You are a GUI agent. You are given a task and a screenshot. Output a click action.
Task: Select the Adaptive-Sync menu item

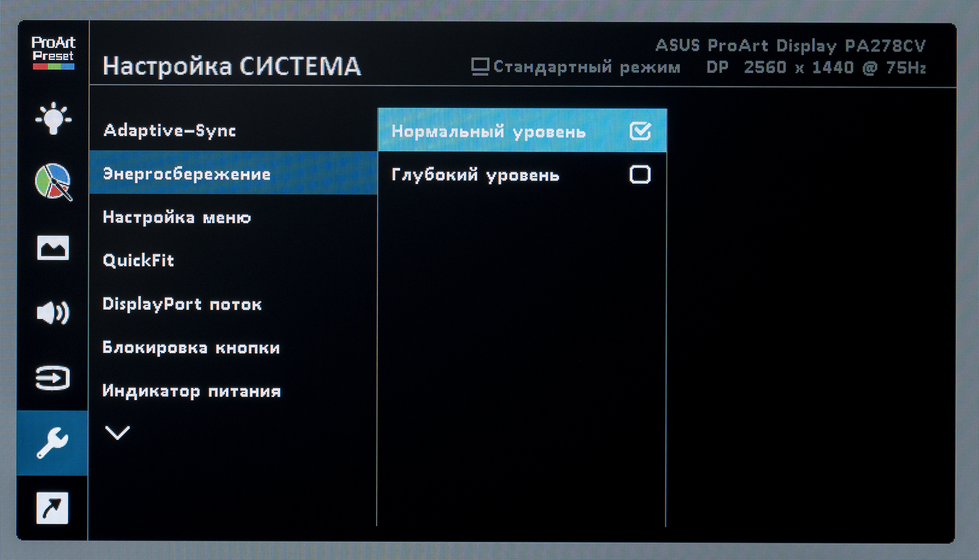(x=169, y=131)
